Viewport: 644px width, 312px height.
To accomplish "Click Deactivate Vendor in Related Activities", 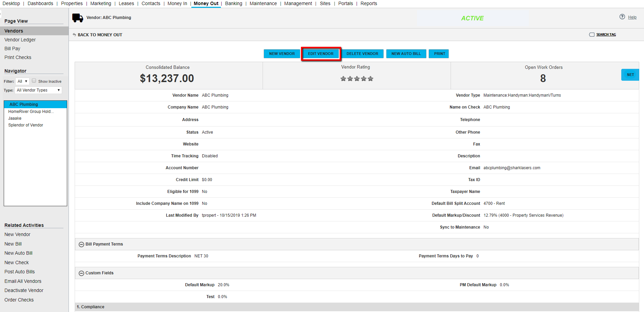I will click(x=24, y=290).
